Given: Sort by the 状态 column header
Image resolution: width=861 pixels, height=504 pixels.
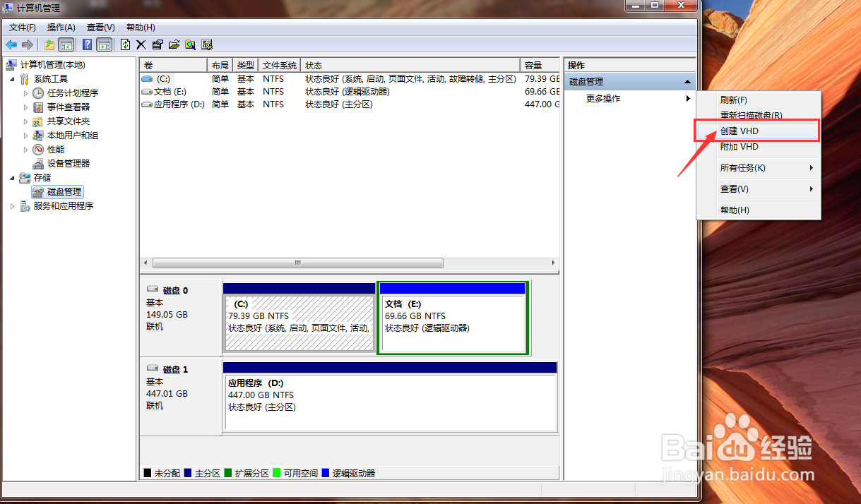Looking at the screenshot, I should [410, 65].
